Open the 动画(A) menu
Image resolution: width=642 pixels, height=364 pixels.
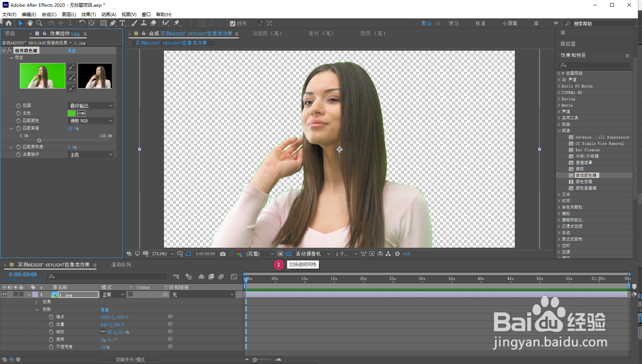pos(109,14)
